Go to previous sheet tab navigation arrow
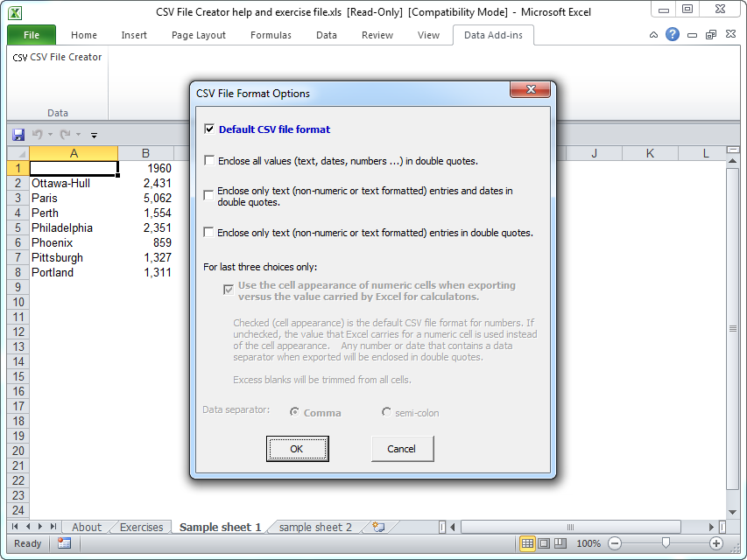The width and height of the screenshot is (747, 560). (28, 527)
